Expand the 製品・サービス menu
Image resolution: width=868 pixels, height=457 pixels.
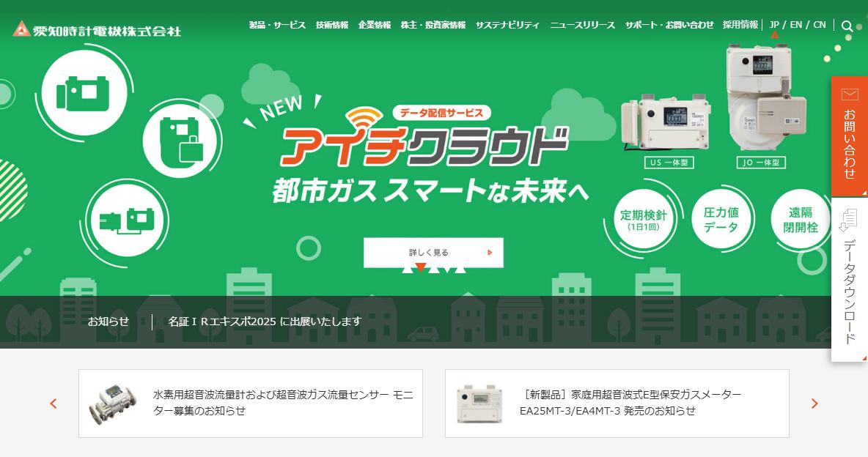(277, 25)
